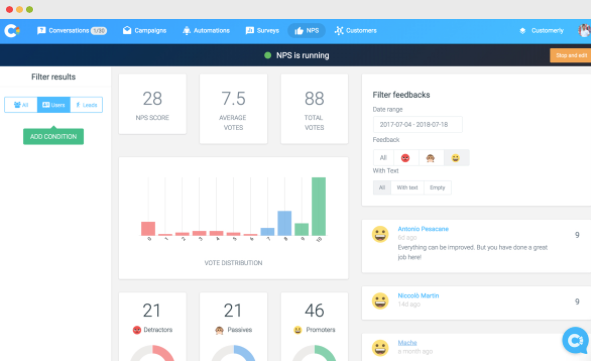Open the Surveys section
Screen dimensions: 591x361
pos(262,31)
